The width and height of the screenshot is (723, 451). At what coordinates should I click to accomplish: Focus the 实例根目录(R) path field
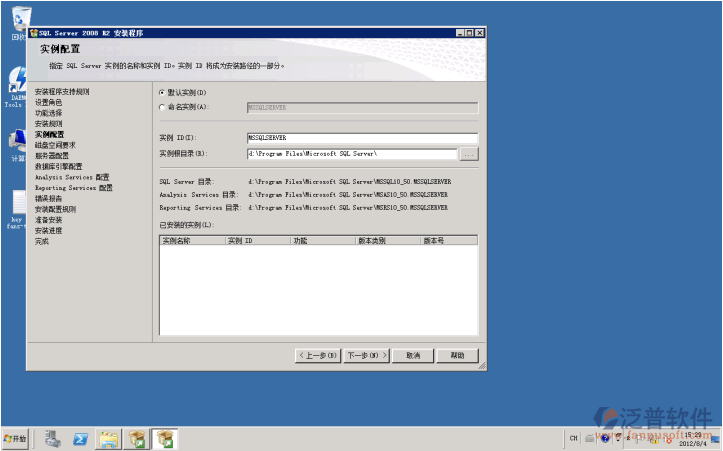tap(352, 154)
